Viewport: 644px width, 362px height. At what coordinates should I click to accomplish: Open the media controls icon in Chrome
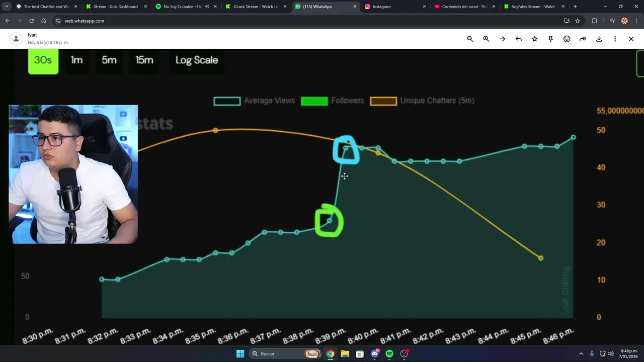click(612, 21)
